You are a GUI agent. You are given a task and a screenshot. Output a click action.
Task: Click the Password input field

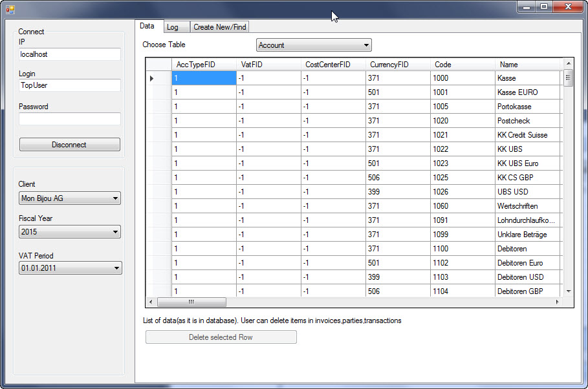pos(69,119)
